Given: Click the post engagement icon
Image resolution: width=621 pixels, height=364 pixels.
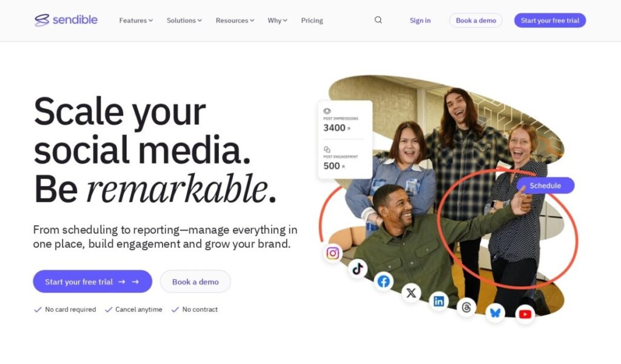Looking at the screenshot, I should point(327,149).
